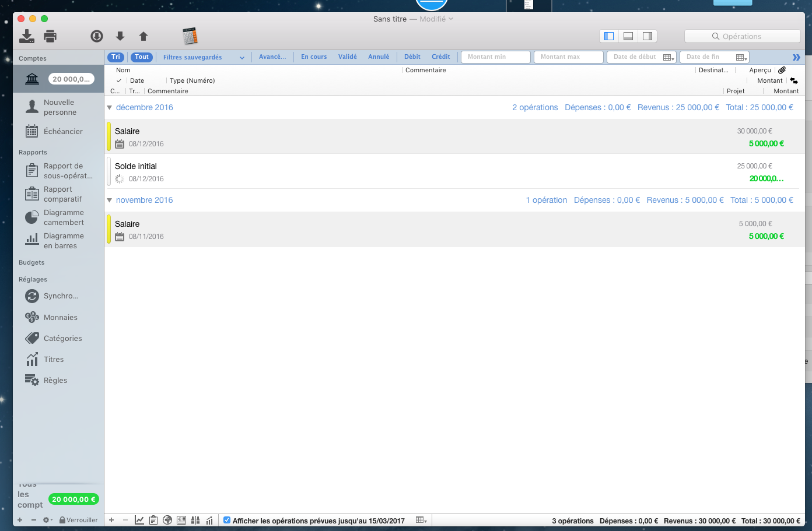Click the Avancé… filter button
The width and height of the screenshot is (812, 531).
(x=272, y=57)
